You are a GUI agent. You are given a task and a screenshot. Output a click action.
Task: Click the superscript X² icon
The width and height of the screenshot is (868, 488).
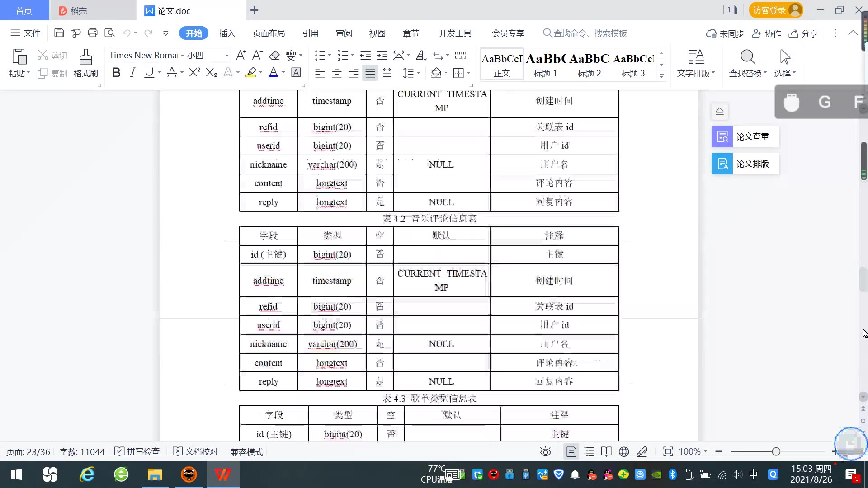click(194, 73)
